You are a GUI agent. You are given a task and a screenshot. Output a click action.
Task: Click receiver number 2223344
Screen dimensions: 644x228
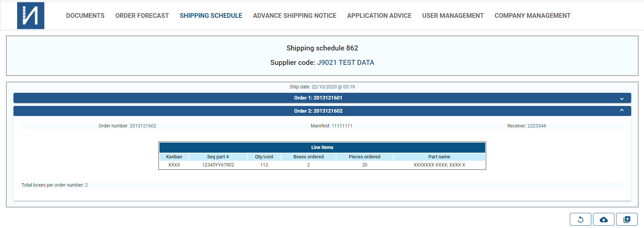tap(537, 126)
